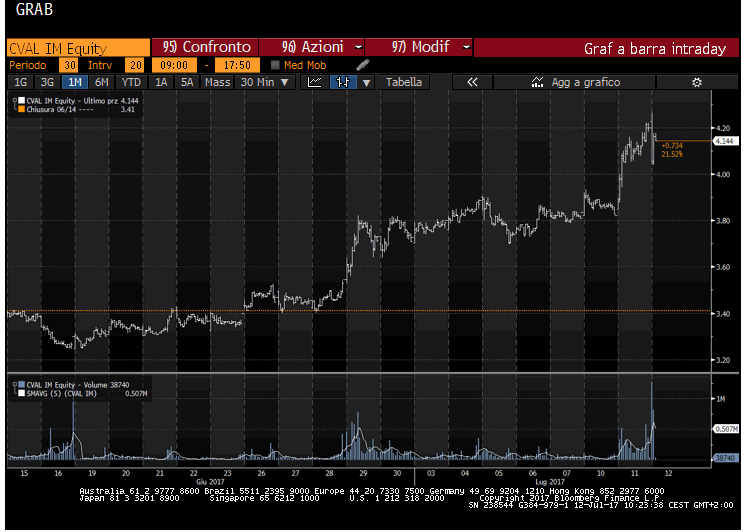744x532 pixels.
Task: Click the volume legend collapse marker
Action: 15,385
